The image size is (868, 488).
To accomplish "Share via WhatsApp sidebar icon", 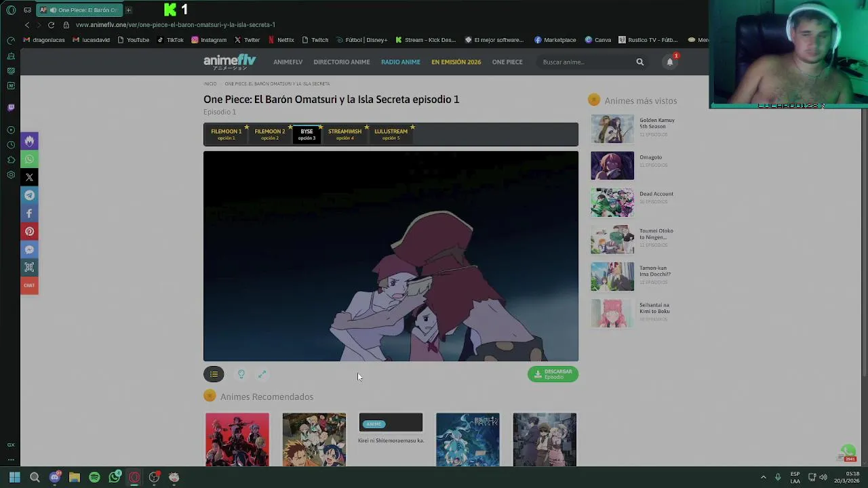I will point(29,159).
